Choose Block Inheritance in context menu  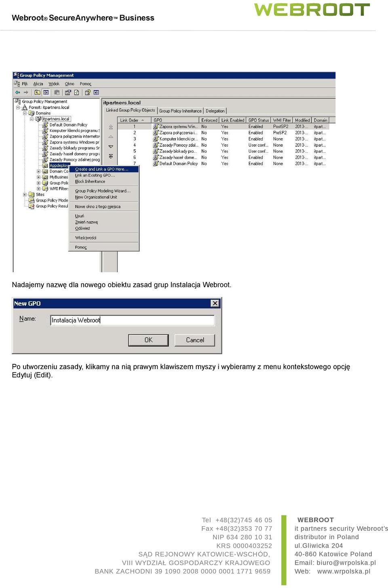(104, 181)
